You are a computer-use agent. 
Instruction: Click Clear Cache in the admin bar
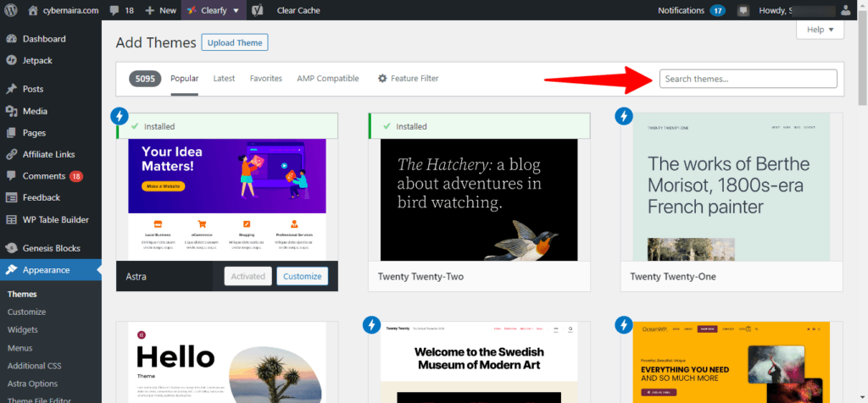pos(298,10)
